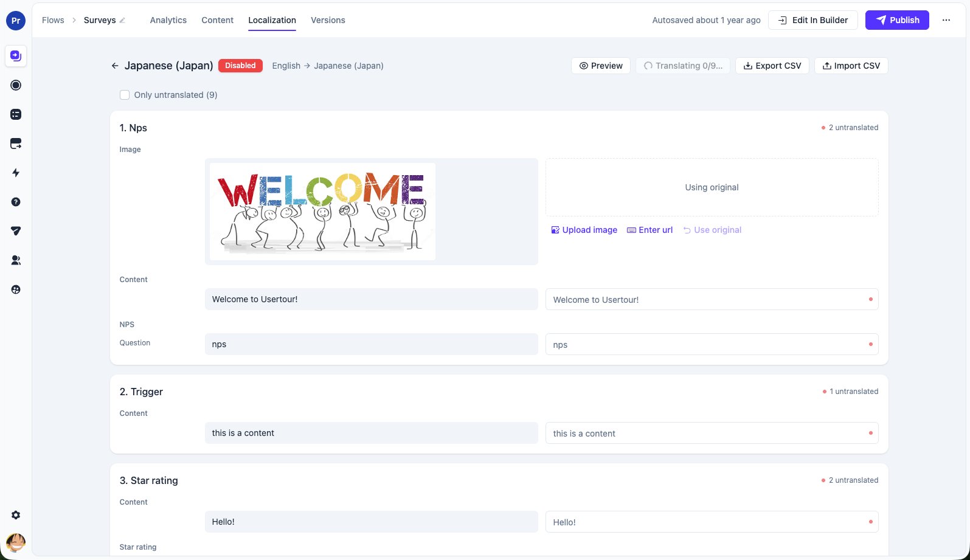
Task: Select the Localization tab
Action: [x=272, y=20]
